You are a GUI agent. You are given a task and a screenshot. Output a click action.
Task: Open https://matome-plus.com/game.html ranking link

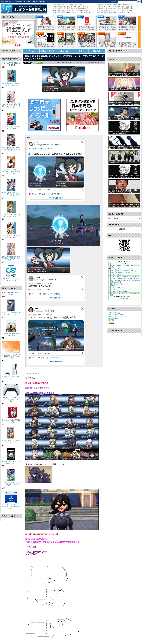(124, 269)
